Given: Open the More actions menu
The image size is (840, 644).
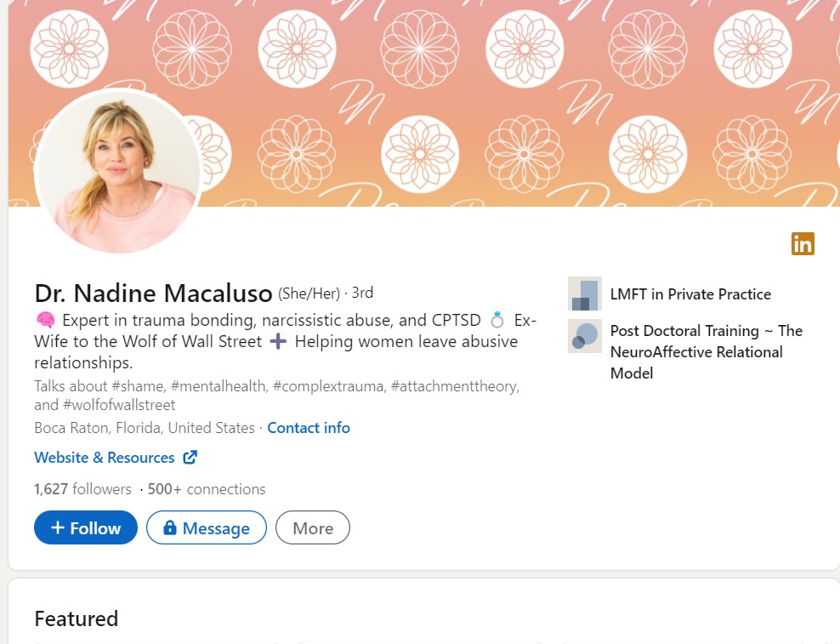Looking at the screenshot, I should click(x=313, y=527).
